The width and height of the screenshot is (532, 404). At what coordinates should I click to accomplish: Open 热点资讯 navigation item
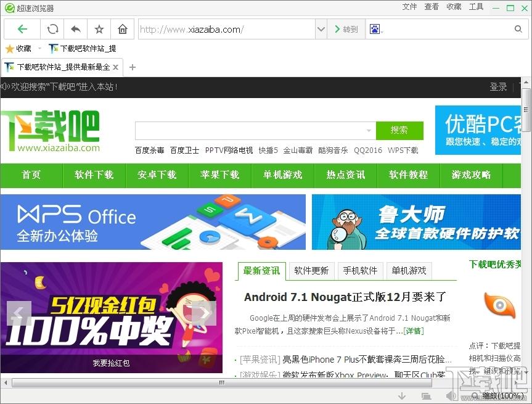coord(345,175)
